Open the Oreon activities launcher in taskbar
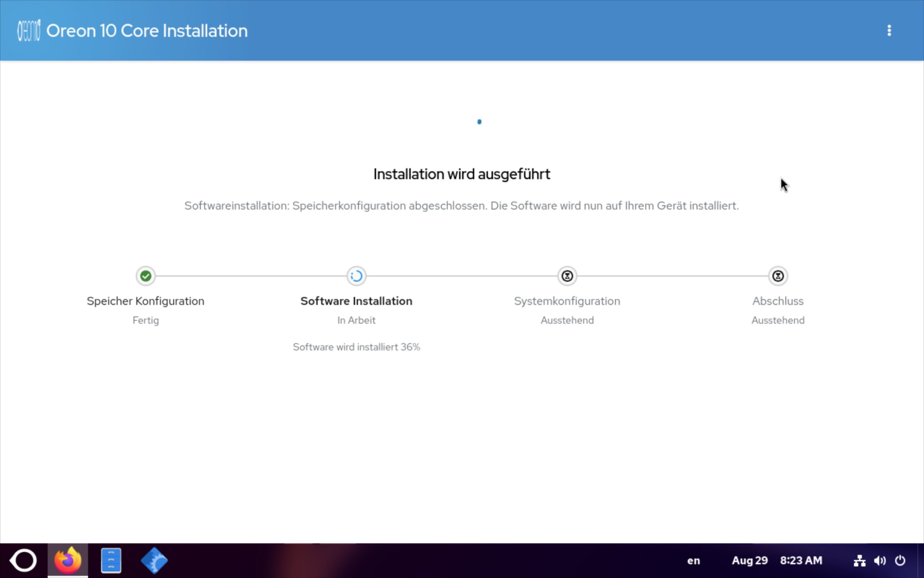 (23, 560)
